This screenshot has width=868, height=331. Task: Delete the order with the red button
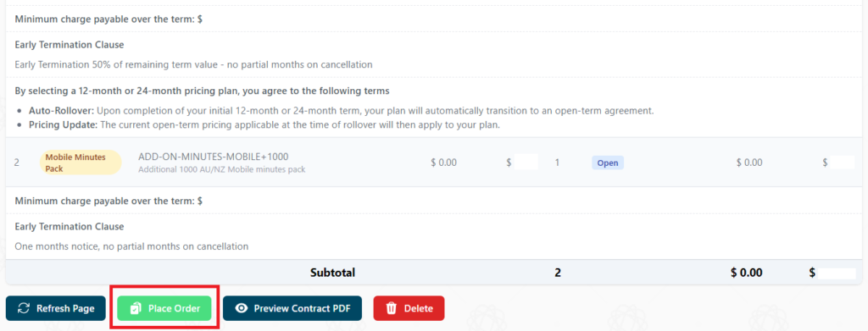[x=409, y=308]
